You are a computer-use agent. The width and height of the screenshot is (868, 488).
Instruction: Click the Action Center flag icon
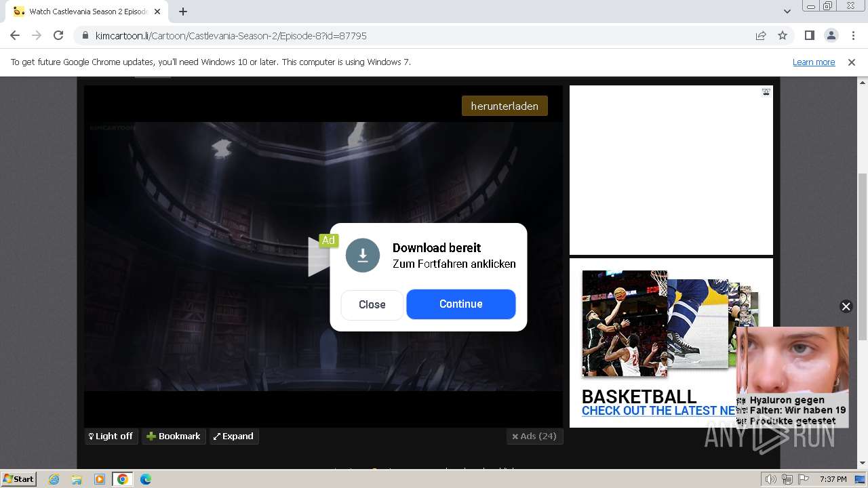coord(804,479)
